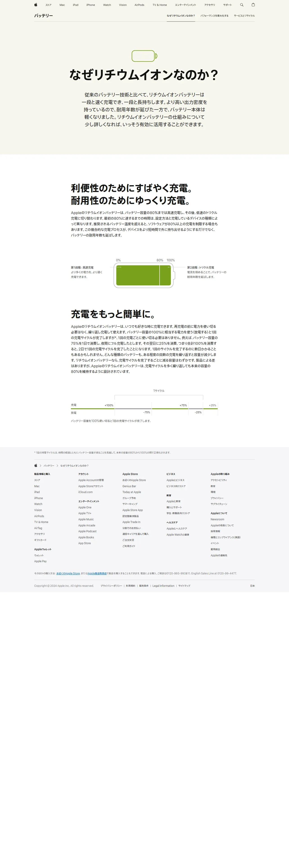
Task: Open Apple Store App link
Action: point(133,510)
